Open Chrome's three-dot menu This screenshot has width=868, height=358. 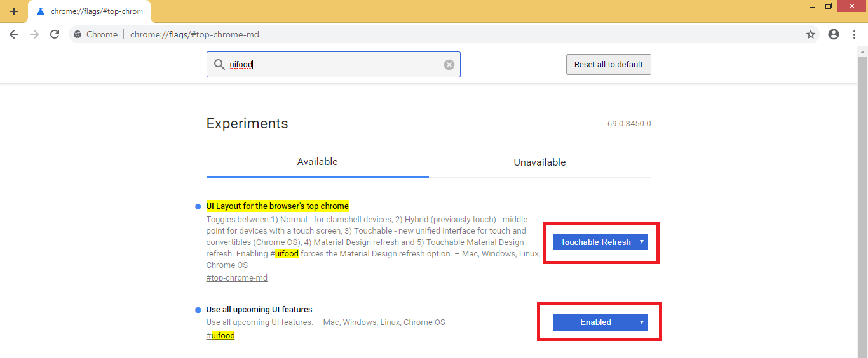coord(854,34)
